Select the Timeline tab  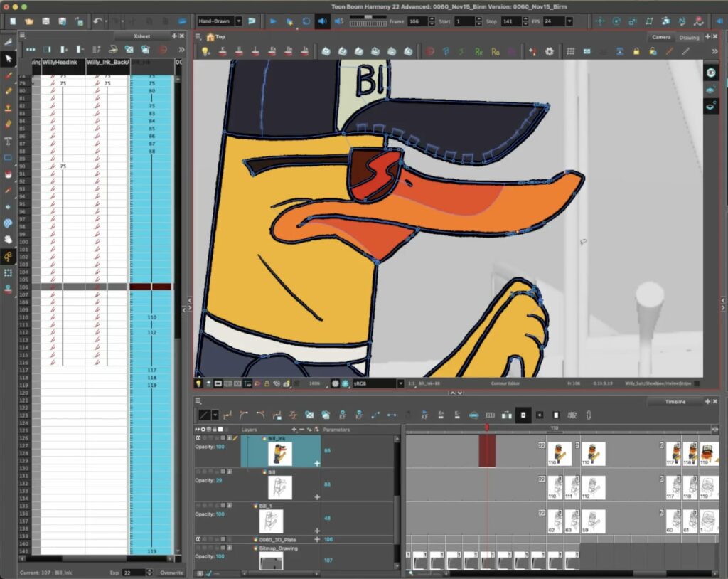pos(675,401)
